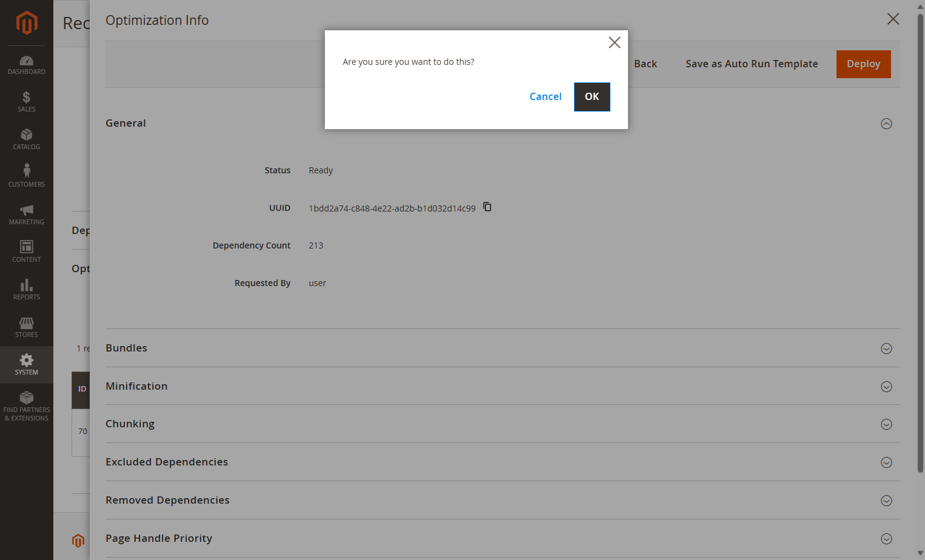This screenshot has width=925, height=560.
Task: Open the System menu
Action: (x=27, y=365)
